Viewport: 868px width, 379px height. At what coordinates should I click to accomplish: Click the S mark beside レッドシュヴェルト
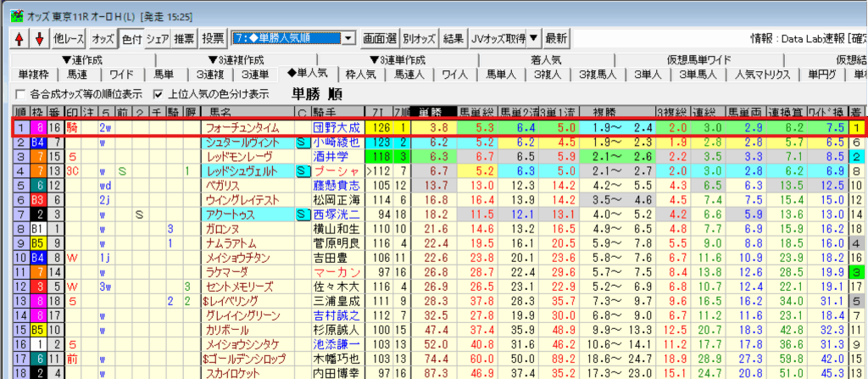click(x=301, y=171)
